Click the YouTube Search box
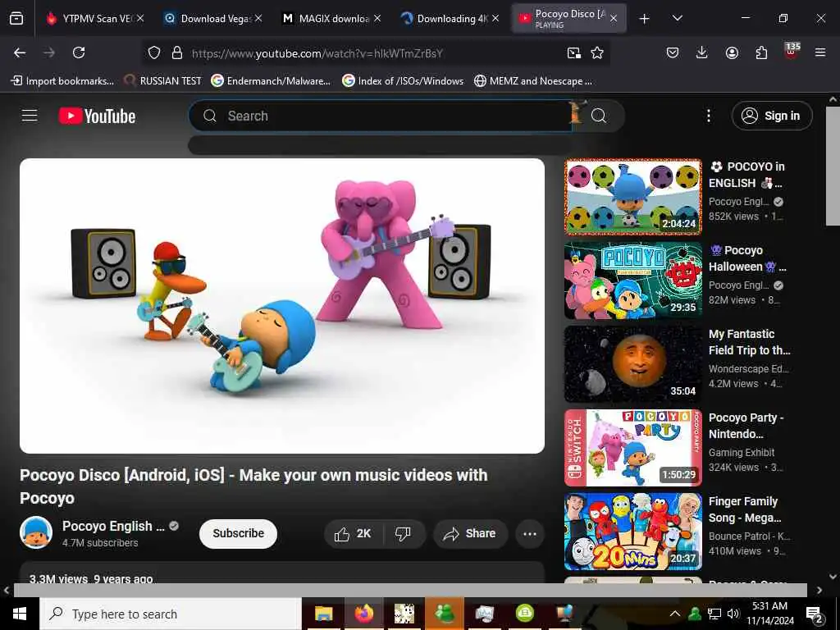Viewport: 840px width, 630px height. (x=381, y=116)
